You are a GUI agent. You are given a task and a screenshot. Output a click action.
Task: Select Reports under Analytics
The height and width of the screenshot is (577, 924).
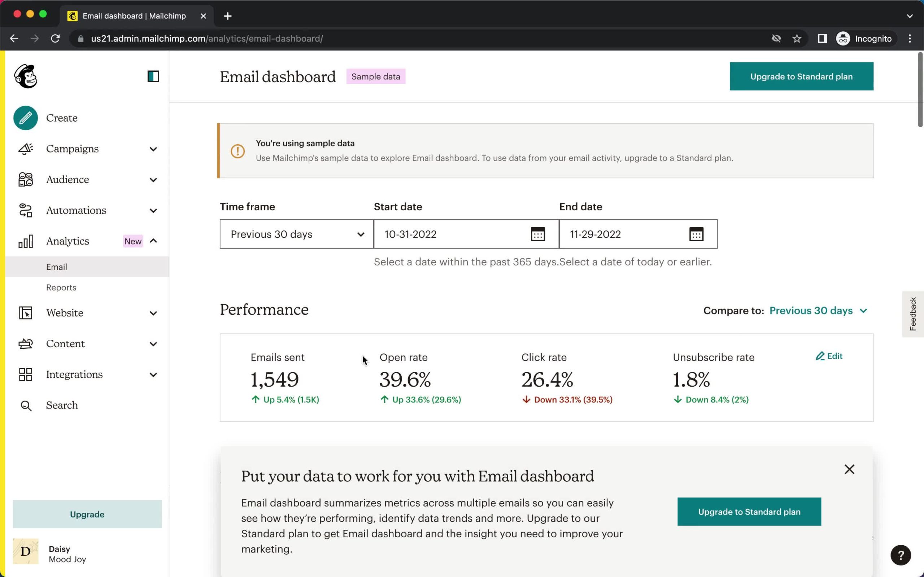(61, 287)
